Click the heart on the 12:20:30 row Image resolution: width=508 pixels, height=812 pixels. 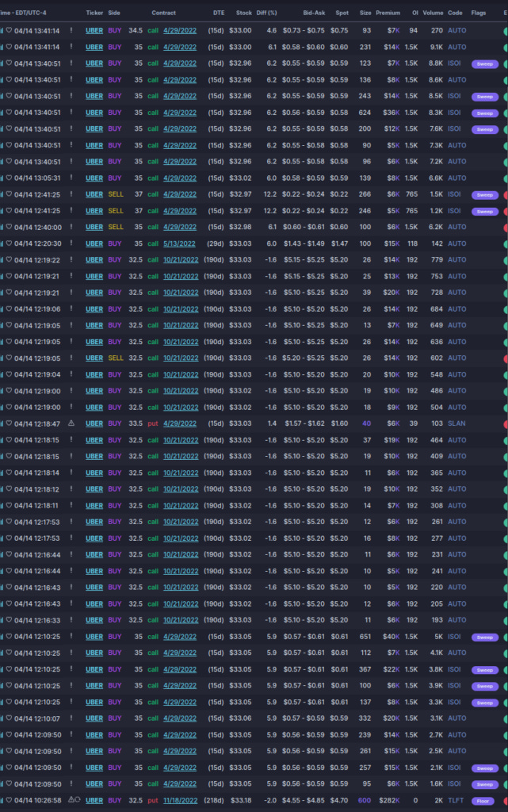[x=9, y=243]
